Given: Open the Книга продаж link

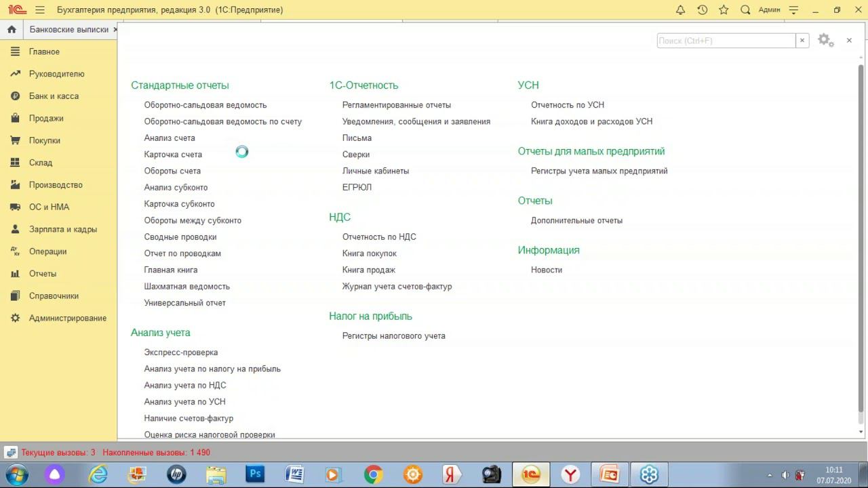Looking at the screenshot, I should tap(369, 270).
